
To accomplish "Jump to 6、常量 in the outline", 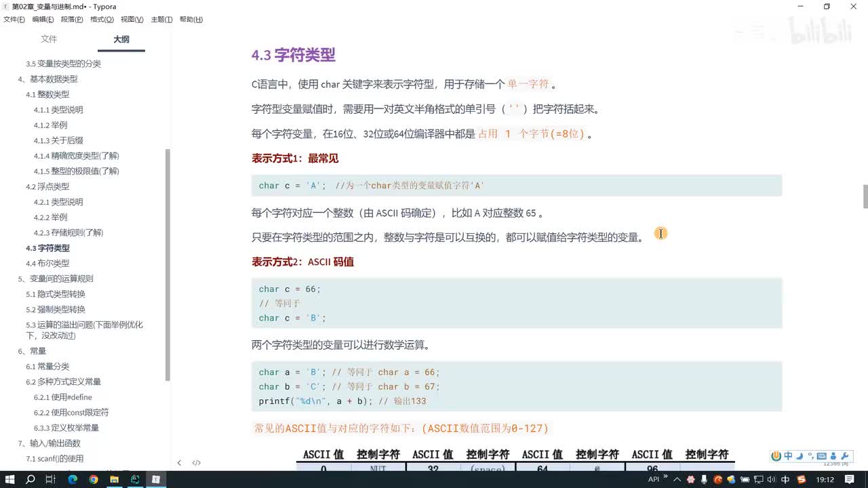I will coord(32,351).
